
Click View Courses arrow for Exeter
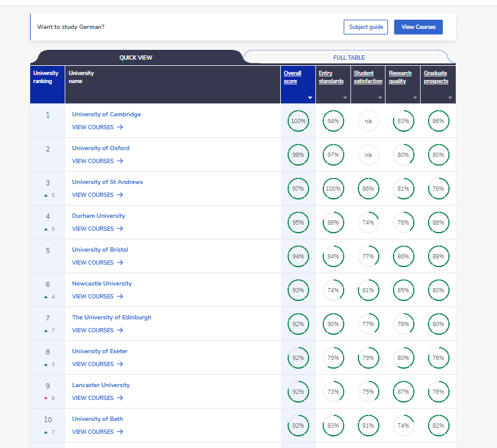(120, 364)
